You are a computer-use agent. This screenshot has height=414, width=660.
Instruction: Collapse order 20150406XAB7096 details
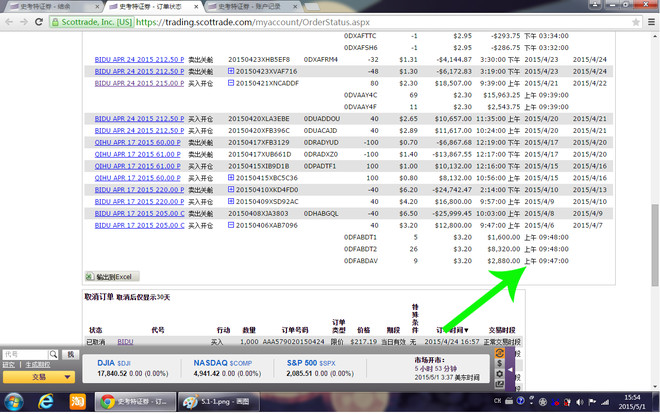(231, 225)
